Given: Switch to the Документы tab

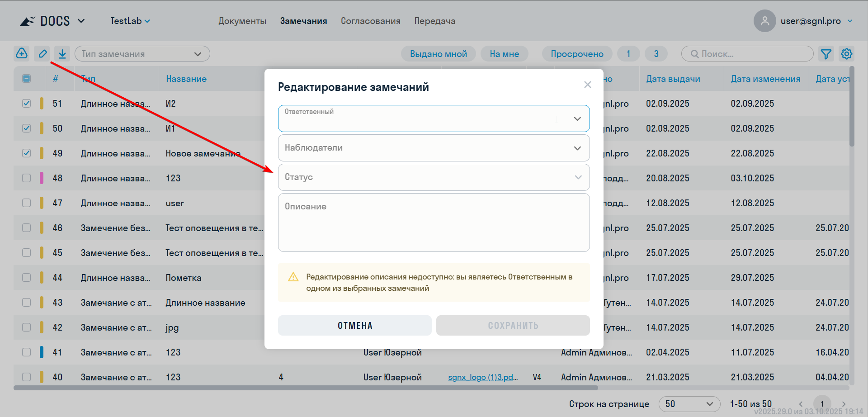Looking at the screenshot, I should click(242, 21).
